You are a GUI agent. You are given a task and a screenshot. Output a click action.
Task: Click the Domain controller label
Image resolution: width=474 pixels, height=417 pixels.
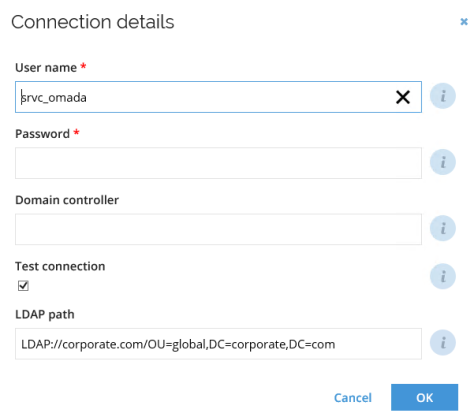(x=67, y=200)
